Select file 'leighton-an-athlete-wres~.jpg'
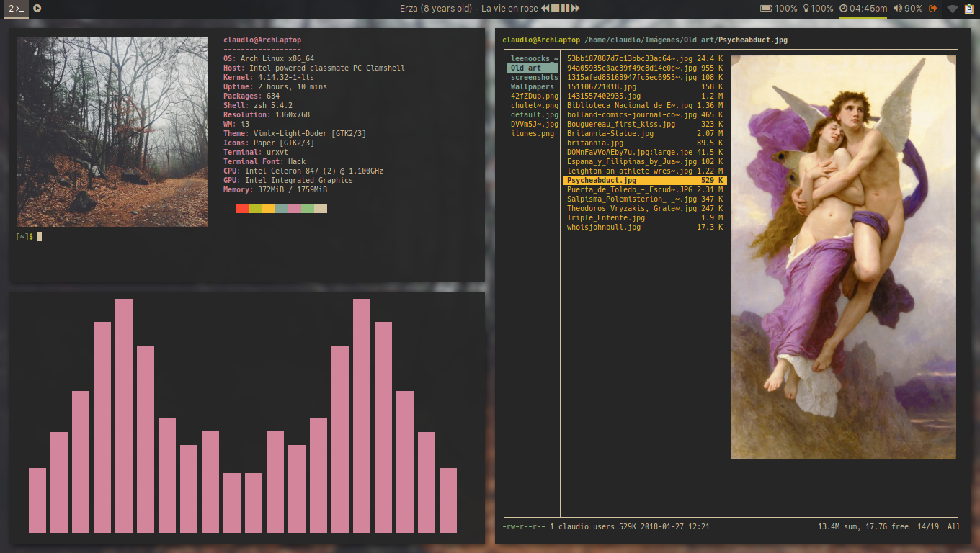The image size is (980, 553). [645, 171]
